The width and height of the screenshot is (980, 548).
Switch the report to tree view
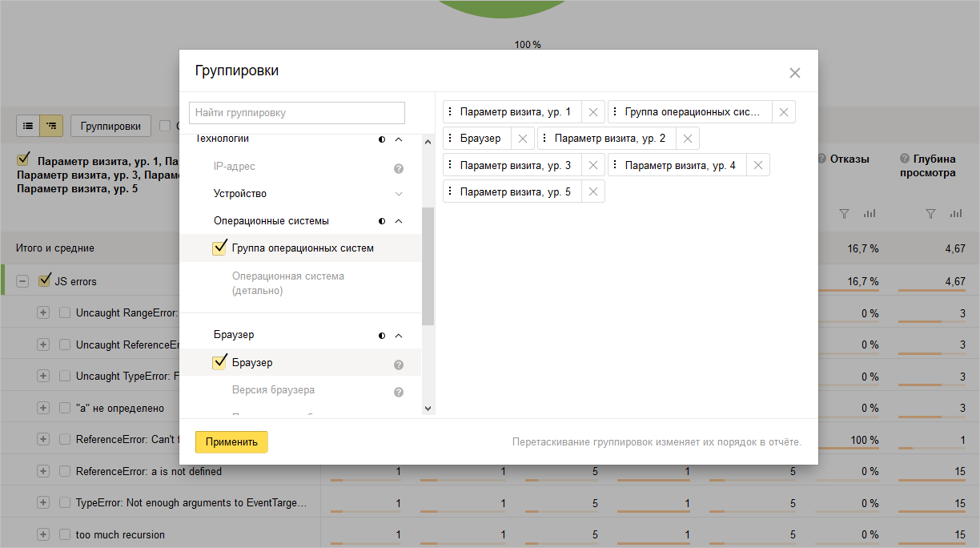click(51, 126)
